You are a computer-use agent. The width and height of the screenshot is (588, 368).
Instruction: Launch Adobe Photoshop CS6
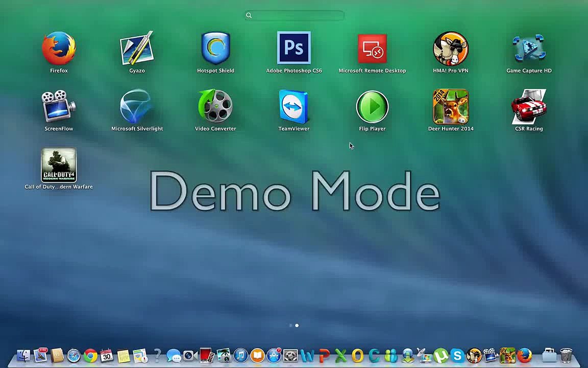294,48
